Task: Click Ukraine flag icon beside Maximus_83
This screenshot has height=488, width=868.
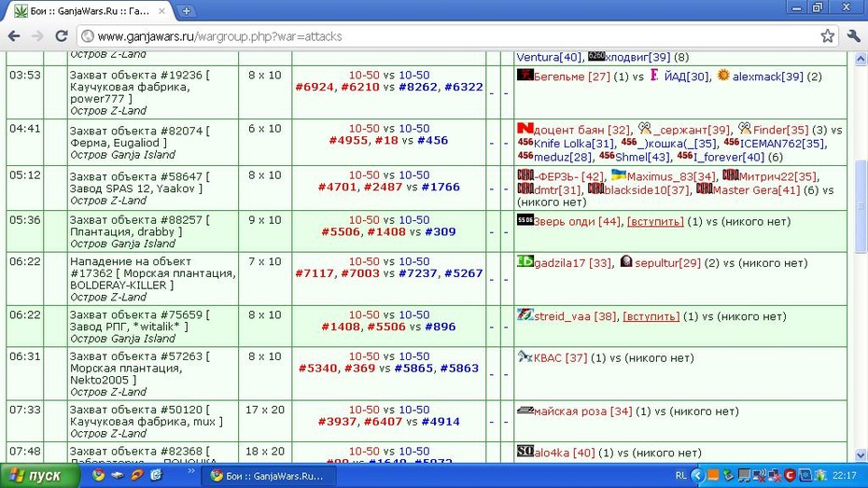Action: click(x=619, y=175)
